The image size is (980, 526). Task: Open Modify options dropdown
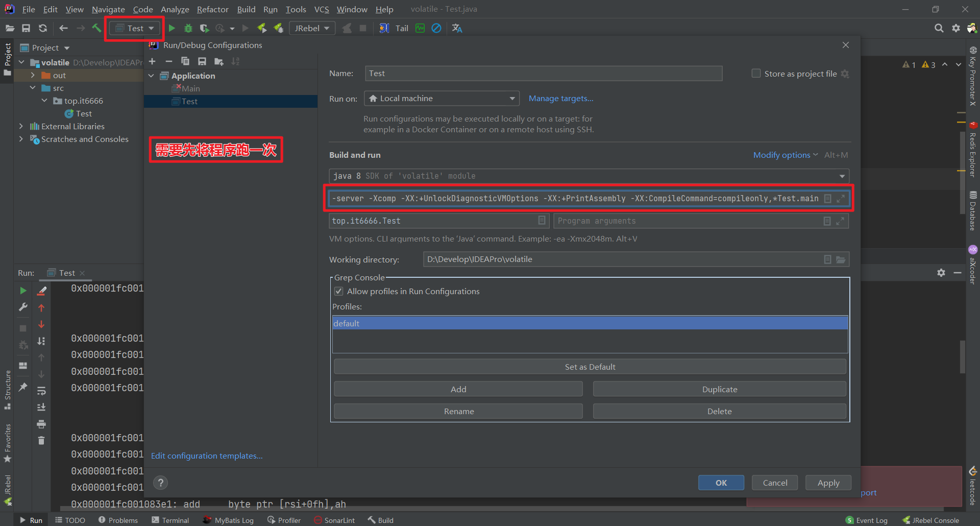click(x=785, y=155)
